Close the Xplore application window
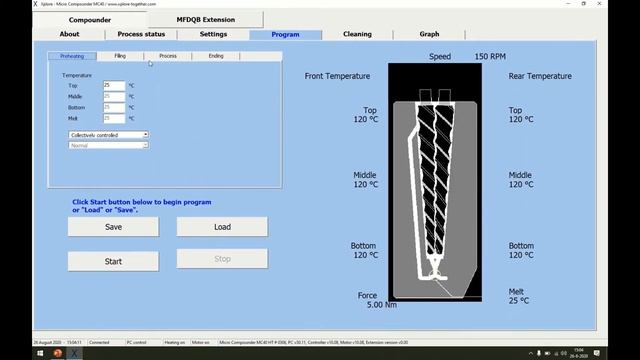 (x=599, y=4)
